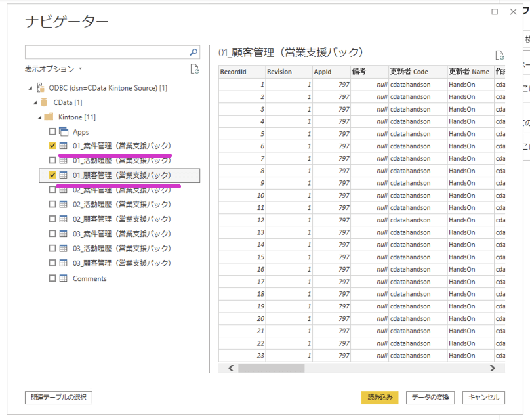Click the refresh icon beside display options
The height and width of the screenshot is (420, 530).
tap(194, 69)
